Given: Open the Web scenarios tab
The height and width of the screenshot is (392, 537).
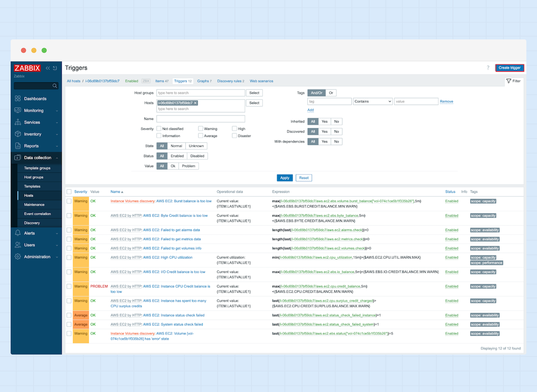Looking at the screenshot, I should coord(261,81).
